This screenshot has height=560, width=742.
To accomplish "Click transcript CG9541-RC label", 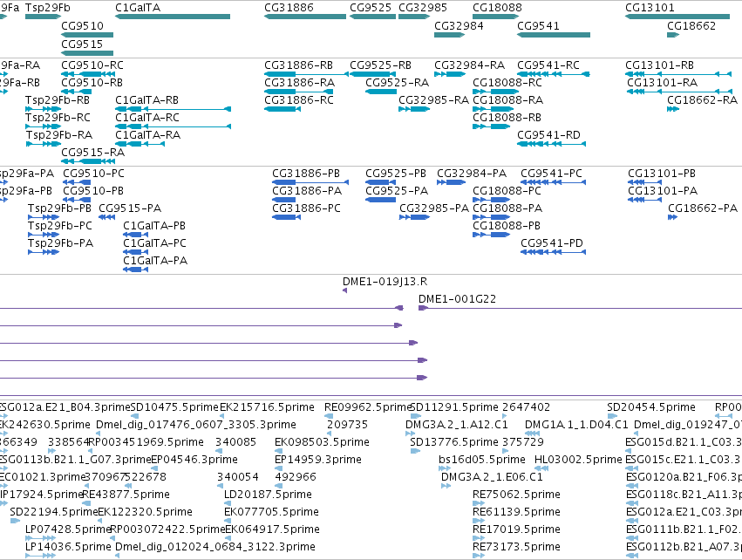I will click(x=548, y=65).
